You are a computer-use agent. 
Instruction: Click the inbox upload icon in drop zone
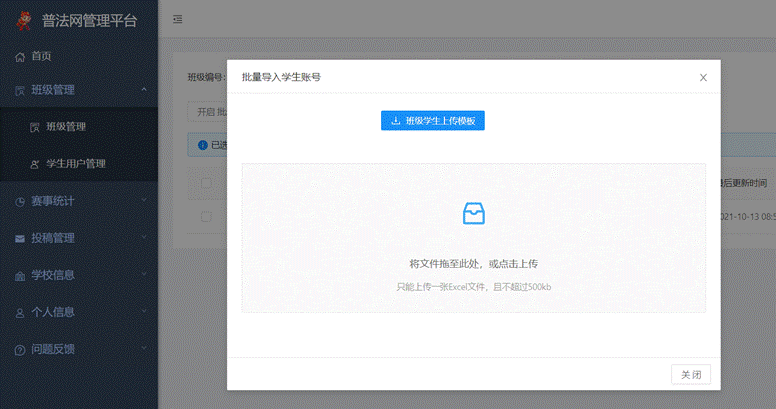click(473, 213)
